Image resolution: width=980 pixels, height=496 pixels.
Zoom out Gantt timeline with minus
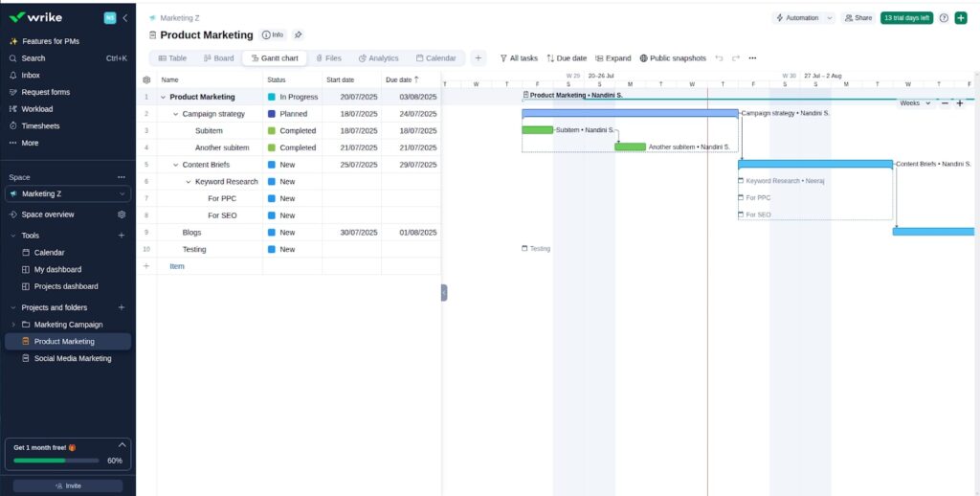click(x=945, y=103)
